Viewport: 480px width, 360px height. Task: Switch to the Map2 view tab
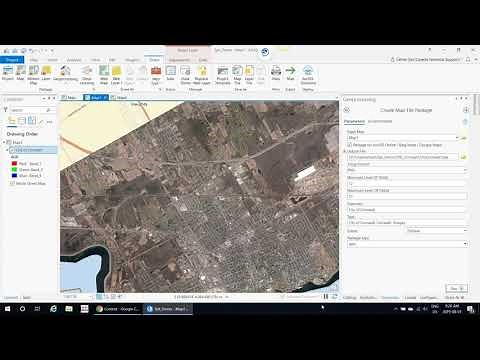point(119,98)
